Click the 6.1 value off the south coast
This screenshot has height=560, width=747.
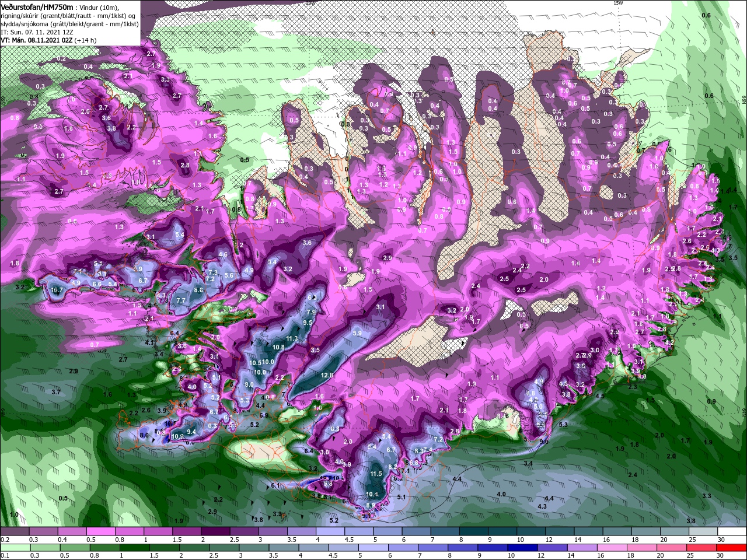[x=276, y=485]
